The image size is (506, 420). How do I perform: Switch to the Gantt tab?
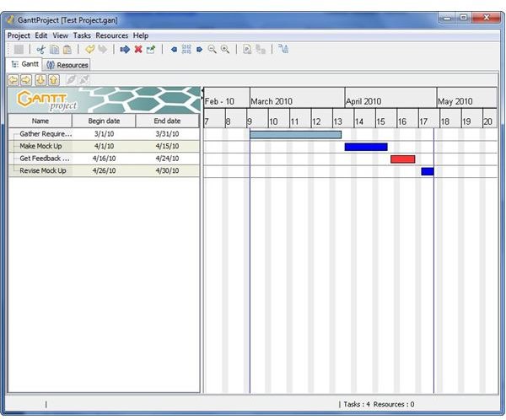point(24,64)
